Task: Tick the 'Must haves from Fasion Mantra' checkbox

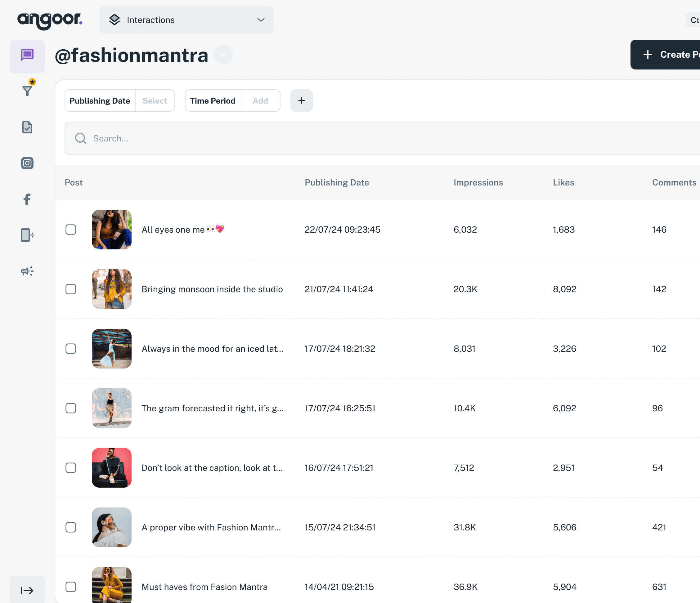Action: [x=71, y=587]
